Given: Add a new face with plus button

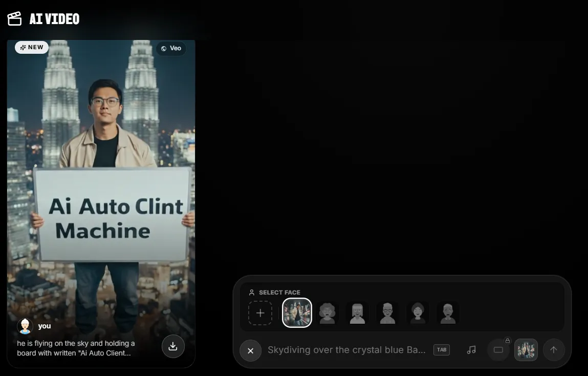Looking at the screenshot, I should pos(260,313).
